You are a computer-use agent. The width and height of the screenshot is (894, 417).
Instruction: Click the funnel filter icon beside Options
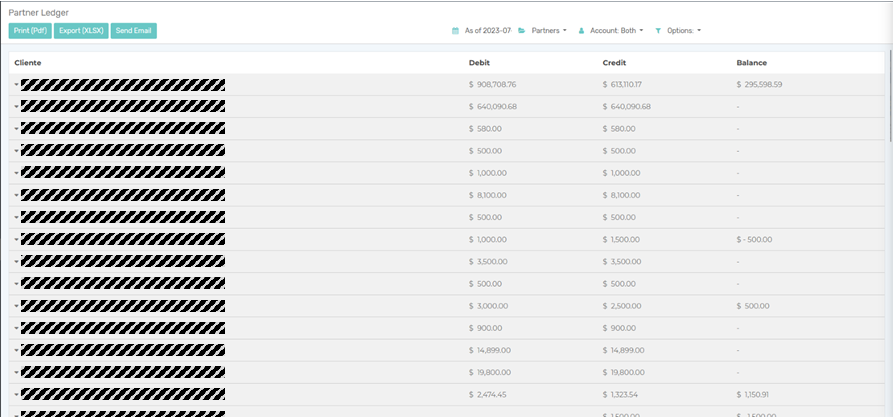tap(658, 31)
